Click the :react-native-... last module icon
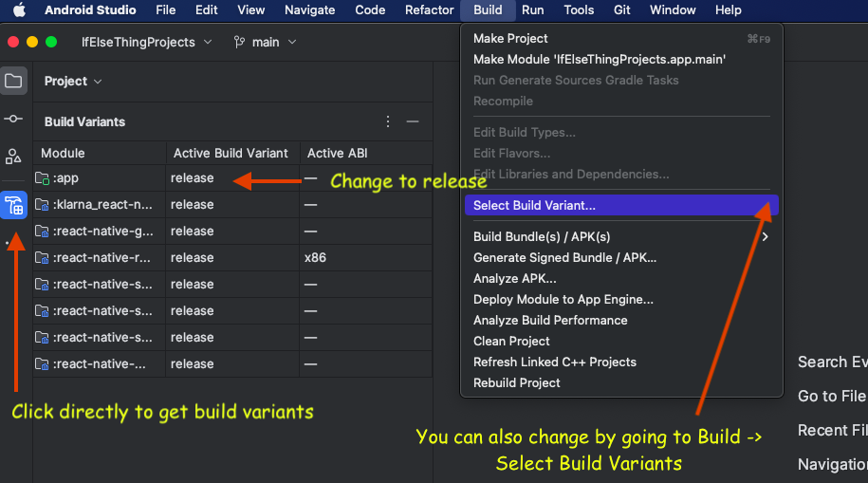Screen dimensions: 868x483 pyautogui.click(x=42, y=364)
